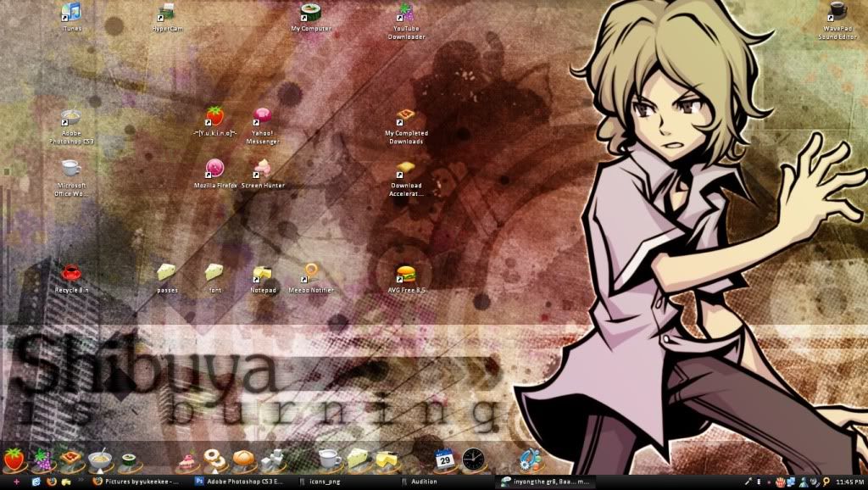Click the 11:45 PM system clock

click(849, 482)
